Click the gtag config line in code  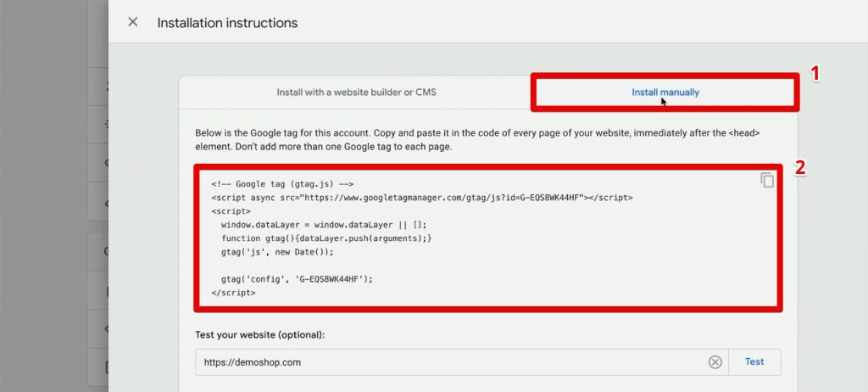point(297,279)
